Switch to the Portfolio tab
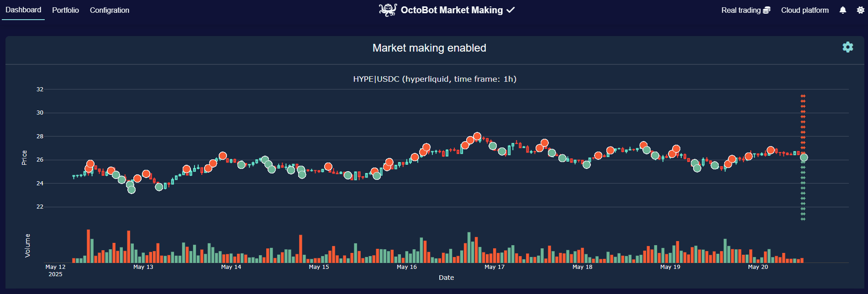Viewport: 868px width, 294px height. click(65, 10)
